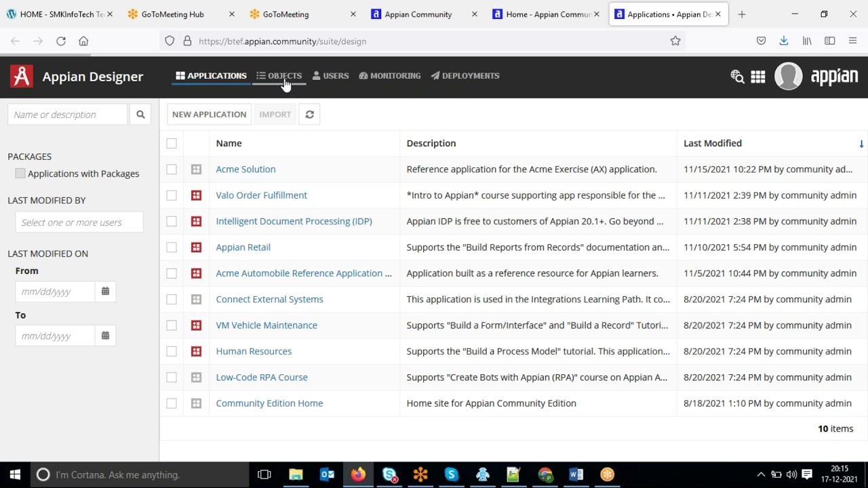Switch to the Users tab
The height and width of the screenshot is (488, 868).
[330, 76]
